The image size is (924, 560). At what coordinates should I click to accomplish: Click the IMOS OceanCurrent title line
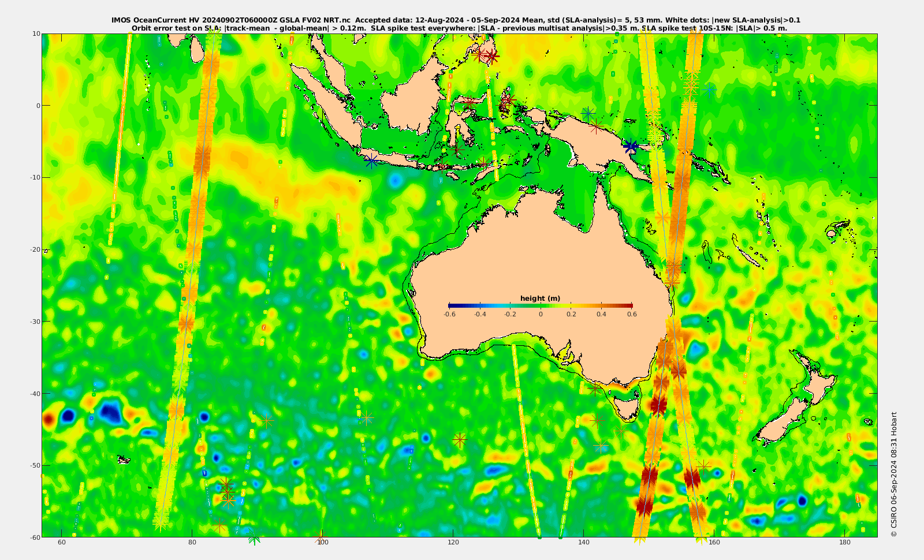click(456, 20)
